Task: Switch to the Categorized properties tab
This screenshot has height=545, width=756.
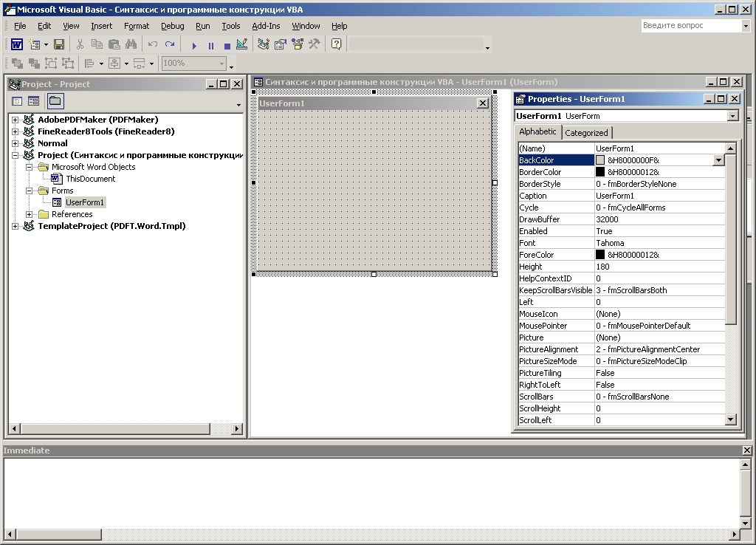Action: click(x=587, y=133)
